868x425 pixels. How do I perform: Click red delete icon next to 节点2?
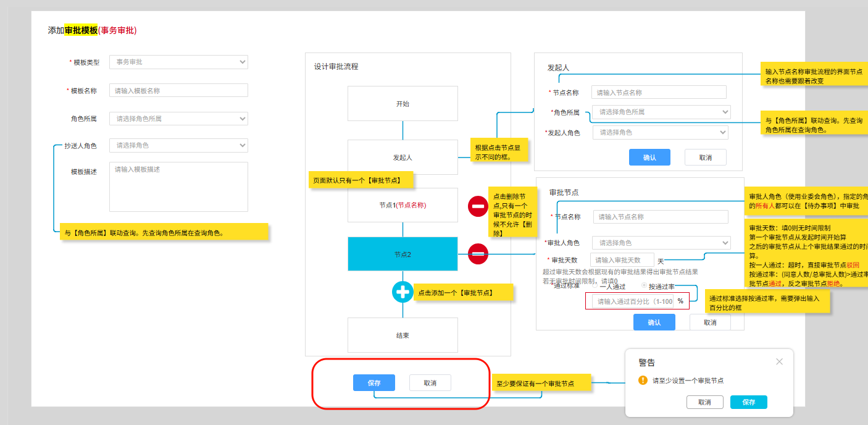pyautogui.click(x=478, y=253)
